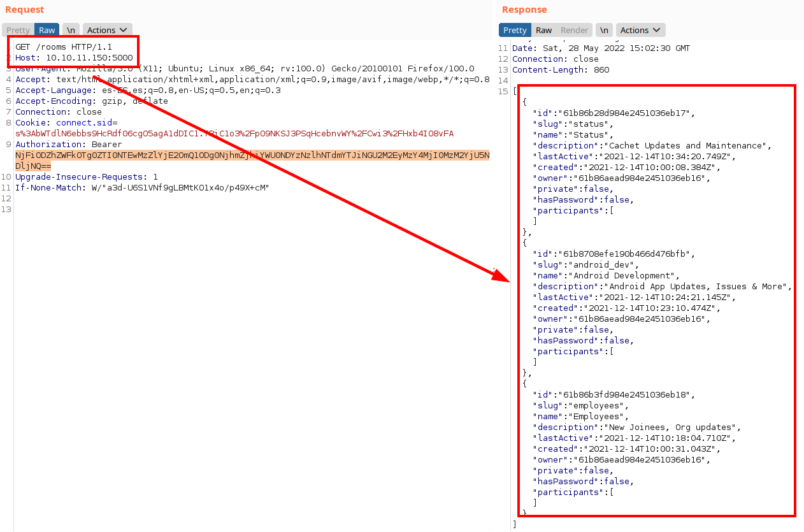
Task: Click the Response panel title
Action: point(524,10)
